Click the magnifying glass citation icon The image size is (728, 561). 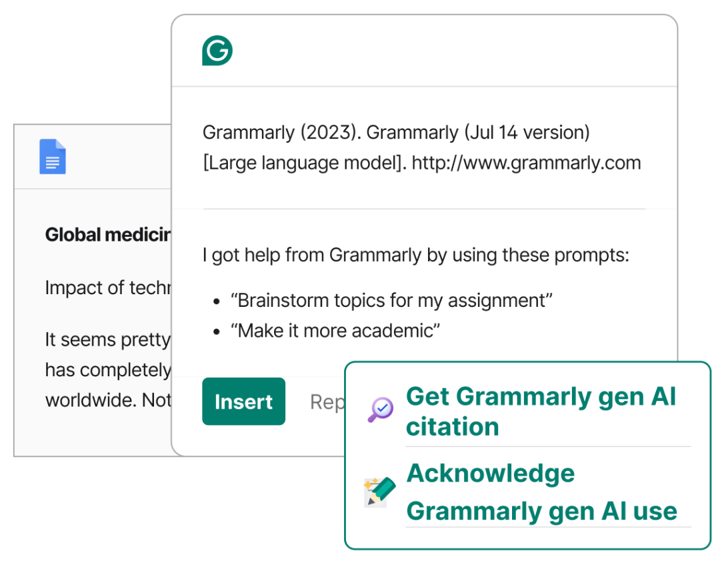(381, 410)
